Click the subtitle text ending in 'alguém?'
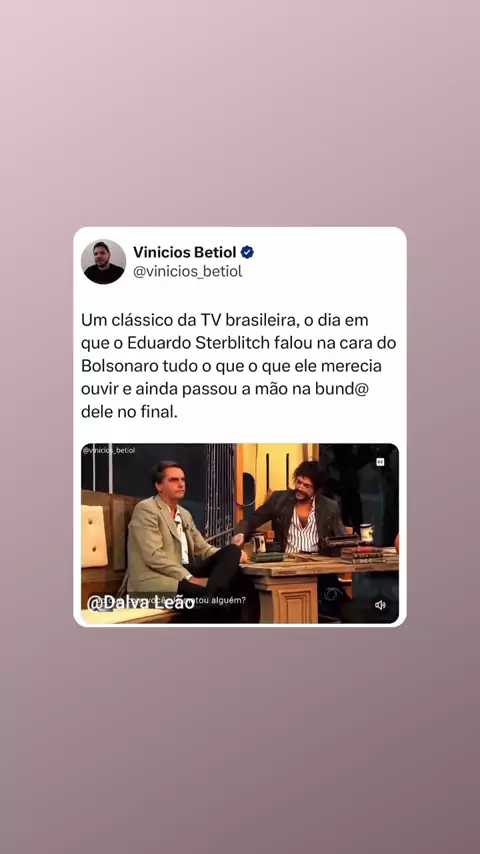Screen dimensions: 480x854 (x=221, y=600)
